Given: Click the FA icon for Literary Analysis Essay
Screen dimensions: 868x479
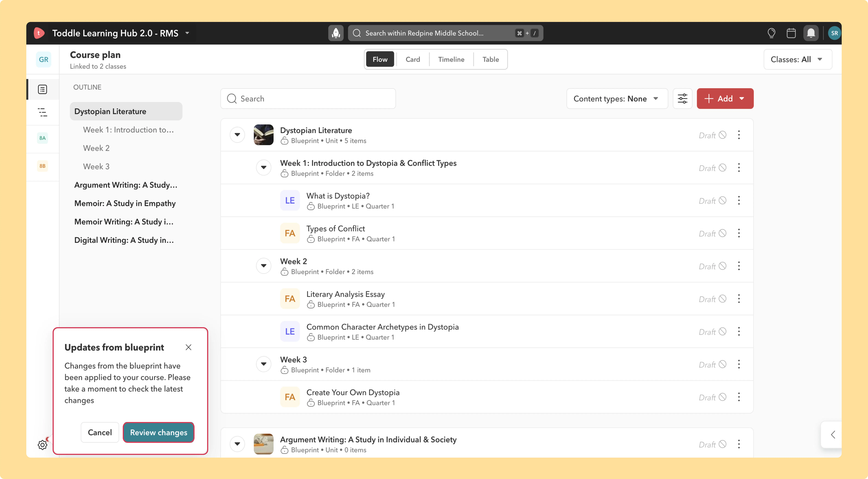Looking at the screenshot, I should pos(290,299).
